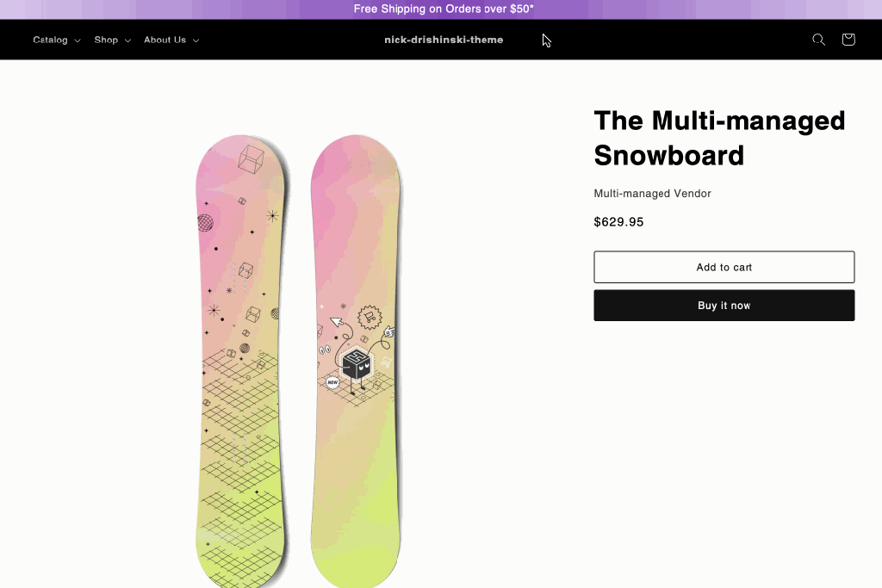Go to nick-drishinski-theme store home link
882x588 pixels.
(x=444, y=40)
